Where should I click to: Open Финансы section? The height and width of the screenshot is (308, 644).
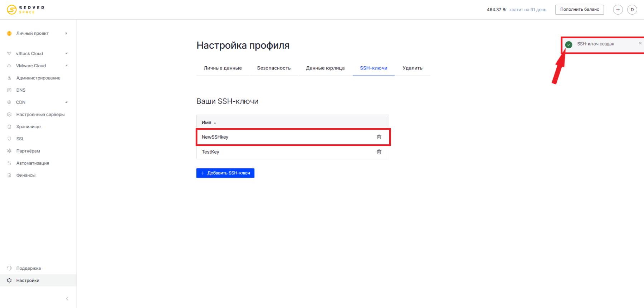coord(26,175)
